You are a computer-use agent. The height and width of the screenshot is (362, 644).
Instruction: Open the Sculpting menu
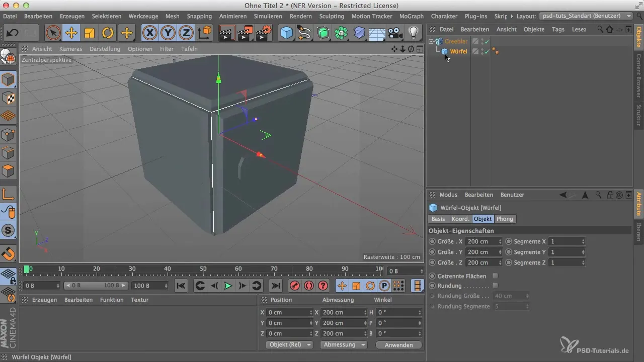pyautogui.click(x=332, y=16)
